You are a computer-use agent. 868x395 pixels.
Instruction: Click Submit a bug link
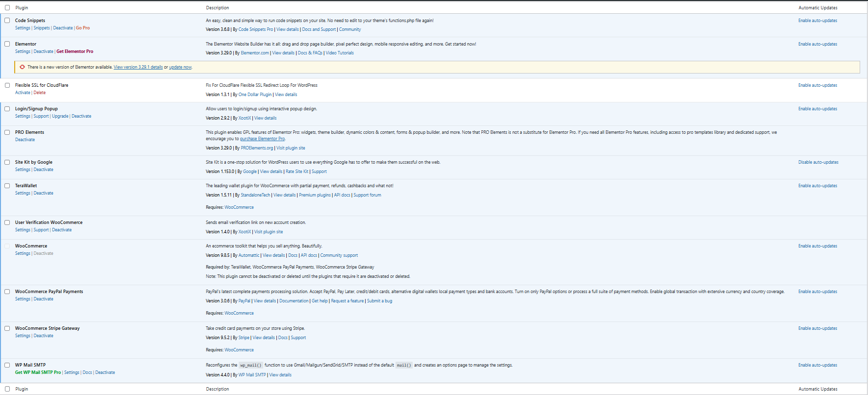(x=379, y=301)
